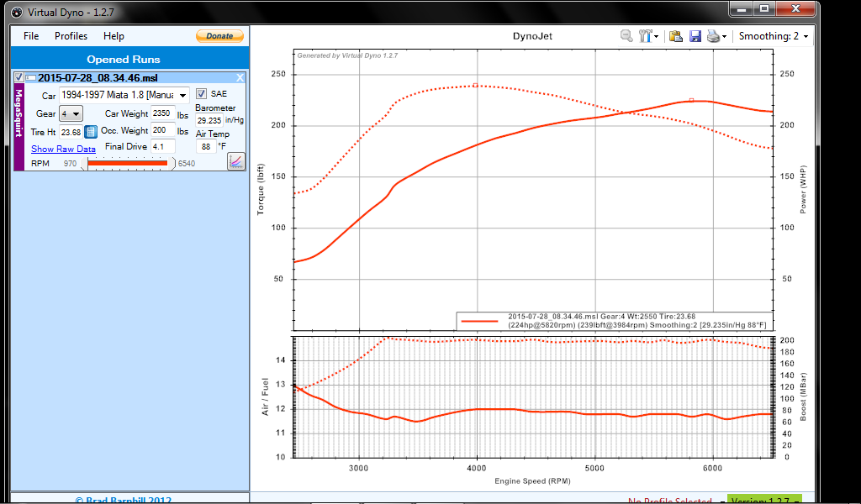Click the graph options icon beside RPM slider
Image resolution: width=861 pixels, height=504 pixels.
(235, 160)
